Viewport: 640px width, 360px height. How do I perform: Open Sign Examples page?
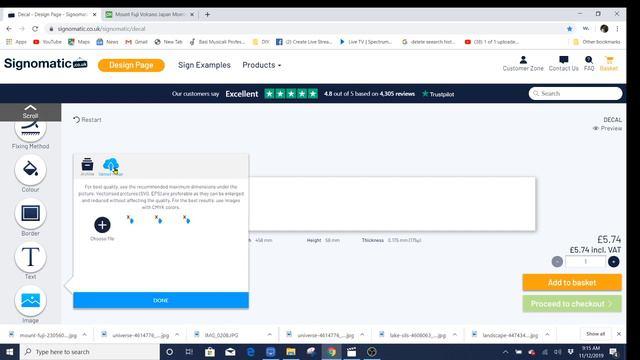[x=204, y=65]
